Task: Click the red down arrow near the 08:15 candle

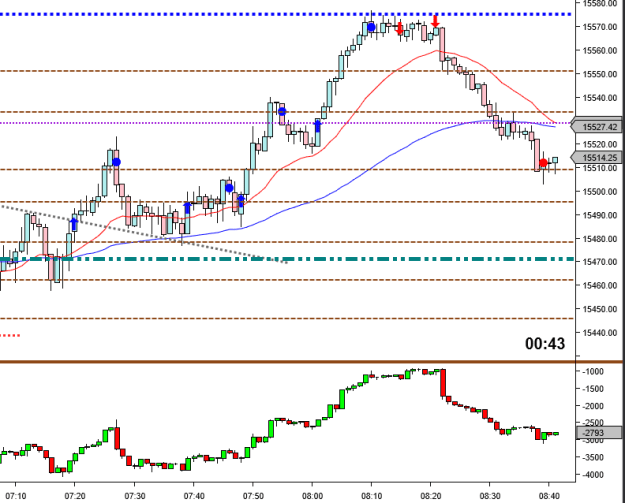Action: [400, 28]
